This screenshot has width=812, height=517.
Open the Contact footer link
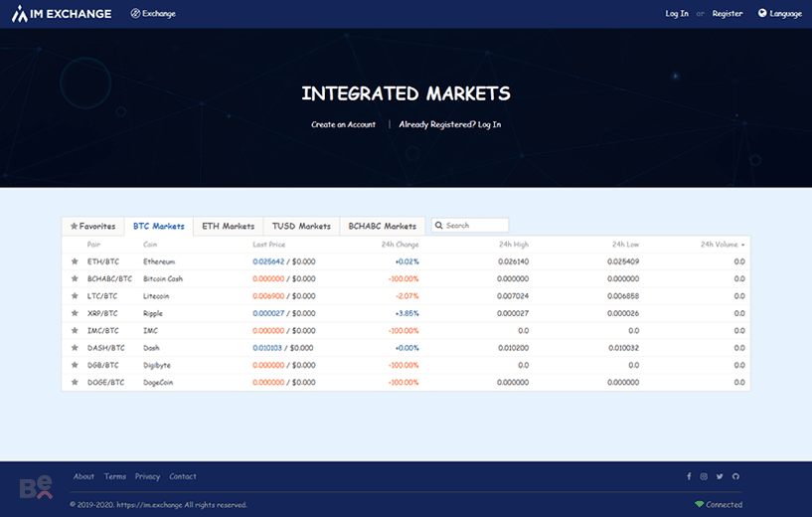pyautogui.click(x=183, y=476)
